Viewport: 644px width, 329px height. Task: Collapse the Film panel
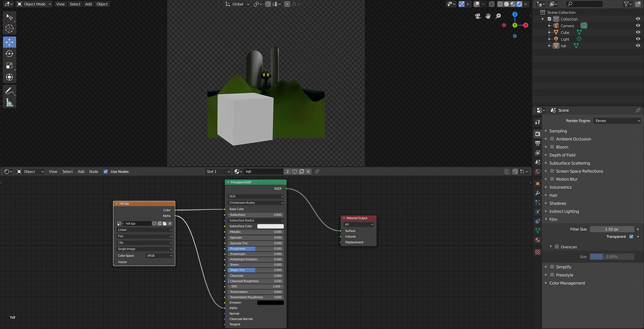[x=553, y=220]
